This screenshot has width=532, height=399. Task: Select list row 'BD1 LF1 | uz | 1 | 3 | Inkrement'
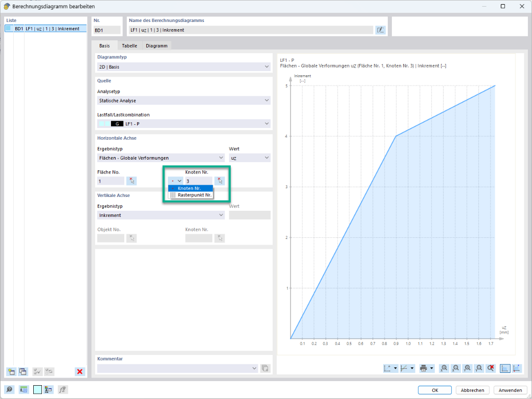46,29
